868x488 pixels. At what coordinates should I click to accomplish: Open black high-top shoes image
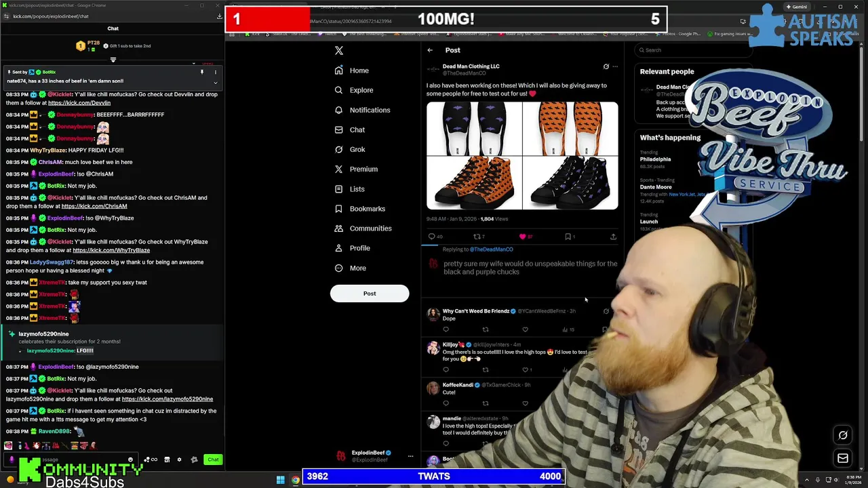click(570, 183)
